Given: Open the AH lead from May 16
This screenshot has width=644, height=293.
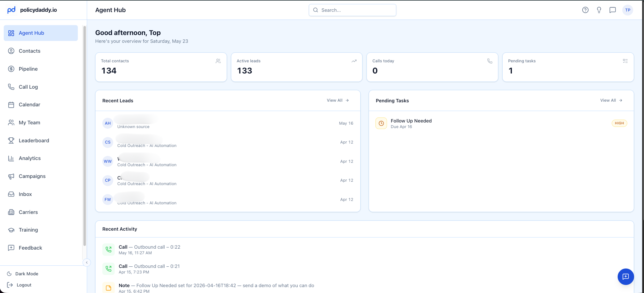Looking at the screenshot, I should pyautogui.click(x=228, y=123).
